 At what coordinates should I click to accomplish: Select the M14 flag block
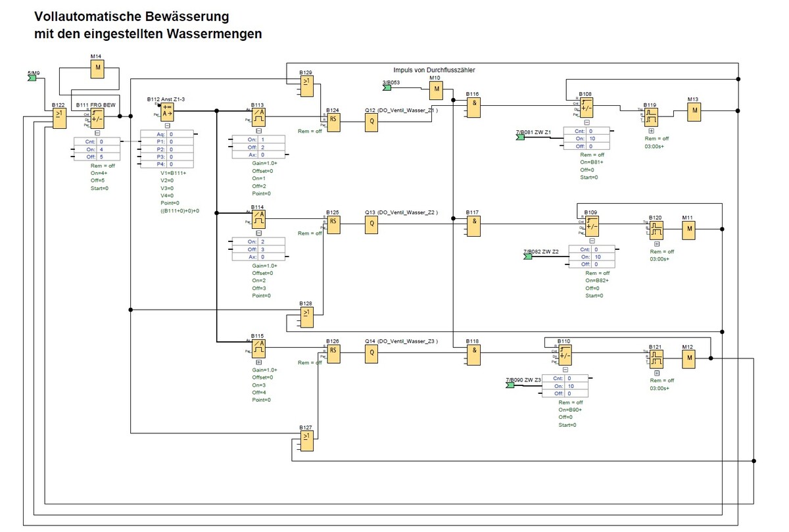(x=98, y=68)
